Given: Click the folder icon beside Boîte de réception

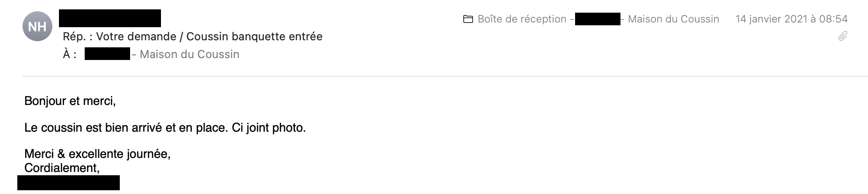Looking at the screenshot, I should tap(468, 19).
